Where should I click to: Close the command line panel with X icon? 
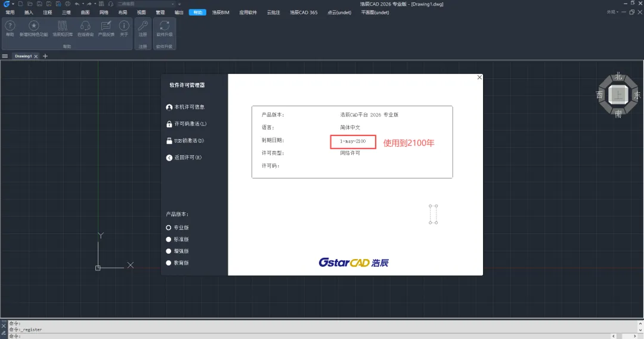[x=4, y=326]
